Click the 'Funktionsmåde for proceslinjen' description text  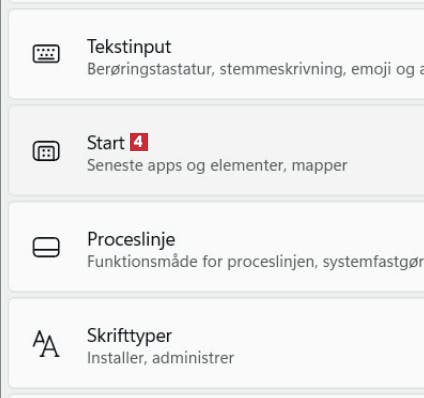click(x=201, y=262)
